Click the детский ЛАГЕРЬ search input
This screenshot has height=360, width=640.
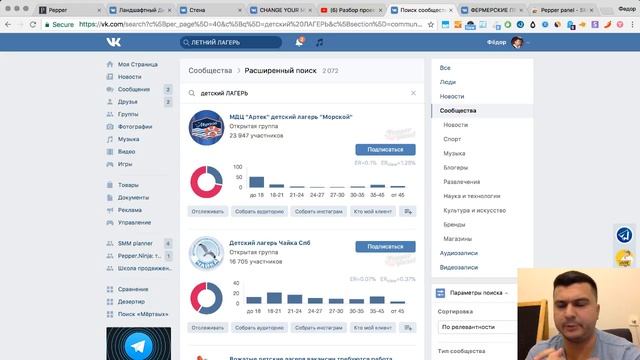[302, 93]
